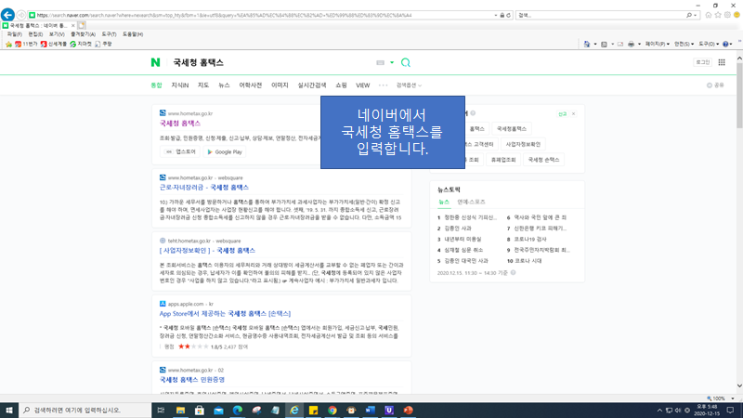Click the smiley feedback icon
The height and width of the screenshot is (418, 743).
[x=737, y=15]
